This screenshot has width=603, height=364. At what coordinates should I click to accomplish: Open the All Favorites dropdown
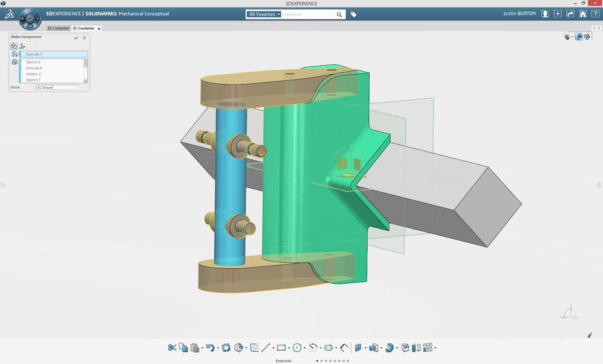tap(264, 14)
